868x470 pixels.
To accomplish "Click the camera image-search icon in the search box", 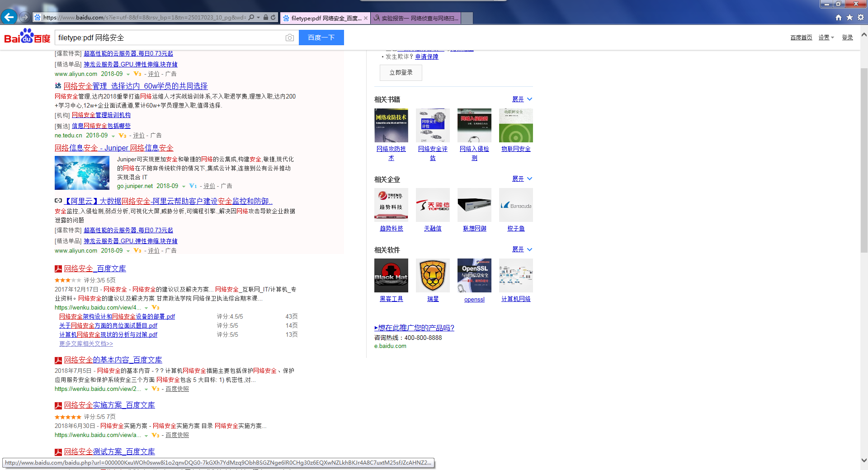I will tap(290, 38).
